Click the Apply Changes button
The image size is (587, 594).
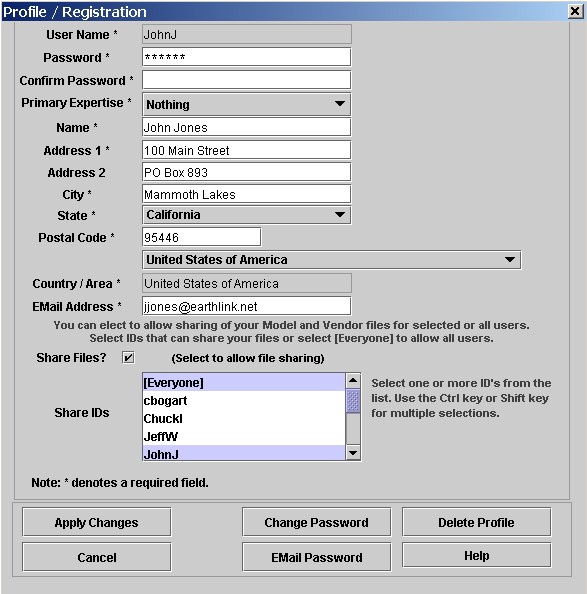pos(97,522)
